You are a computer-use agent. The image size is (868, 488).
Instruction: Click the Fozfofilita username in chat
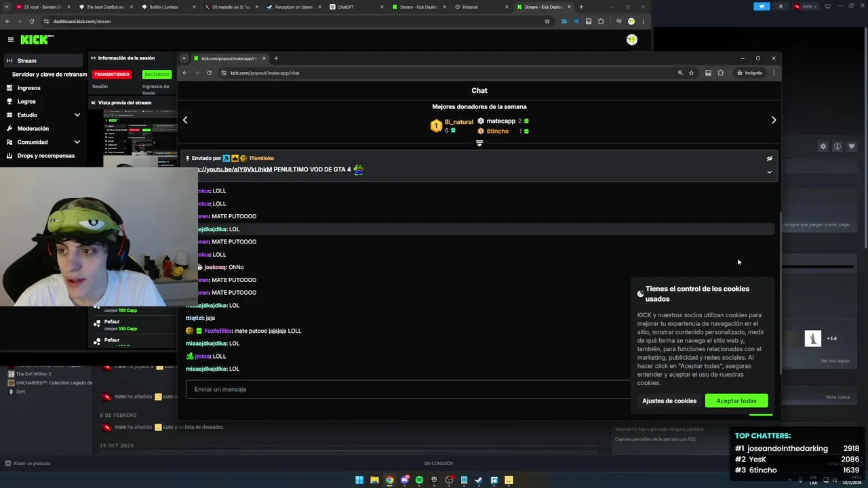218,331
